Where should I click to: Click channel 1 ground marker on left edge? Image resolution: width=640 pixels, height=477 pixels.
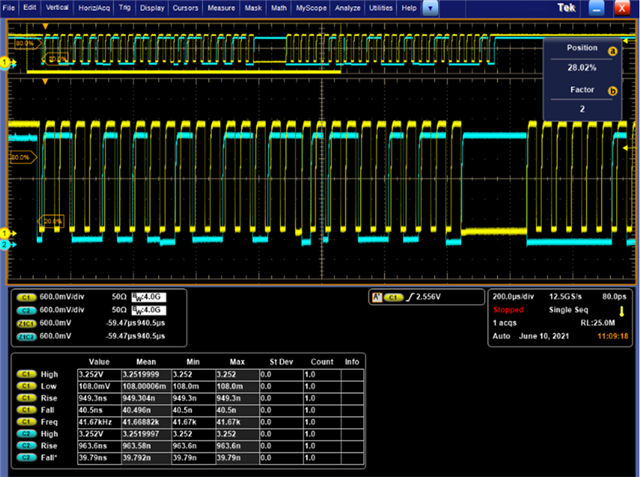4,232
